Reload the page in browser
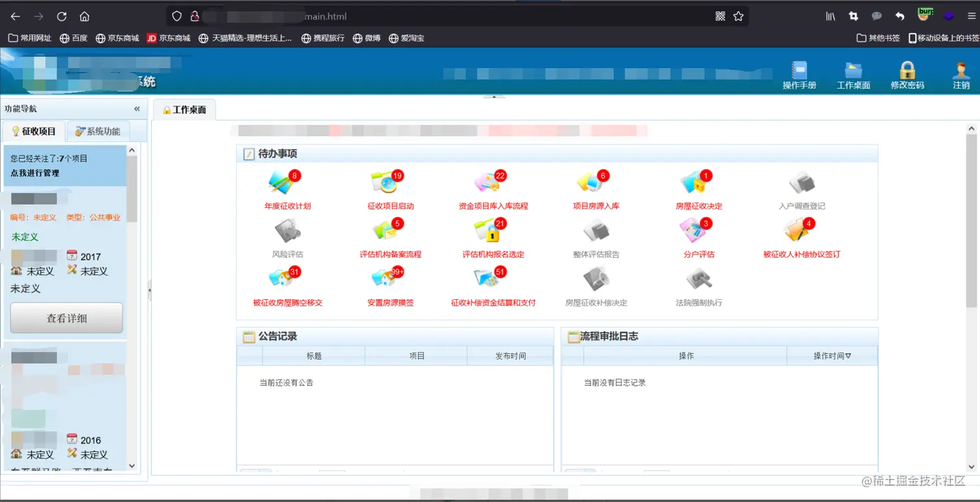 [x=62, y=16]
